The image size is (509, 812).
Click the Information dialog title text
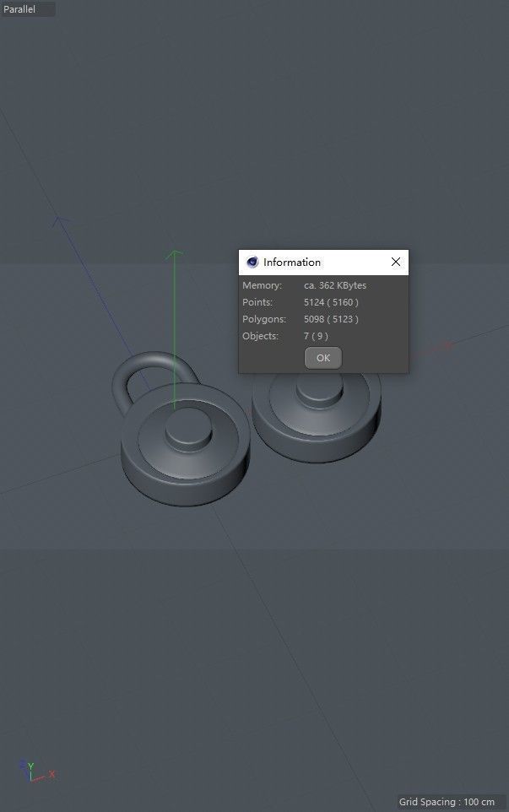pos(292,262)
